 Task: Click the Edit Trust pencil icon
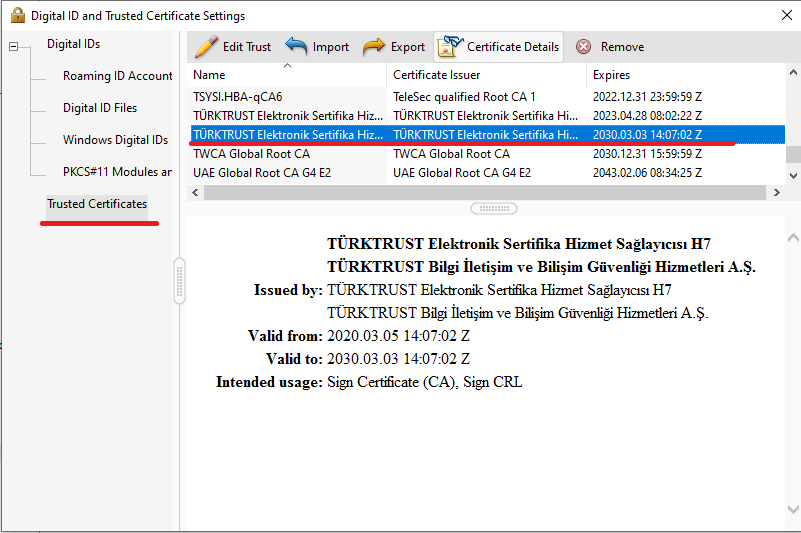point(206,47)
